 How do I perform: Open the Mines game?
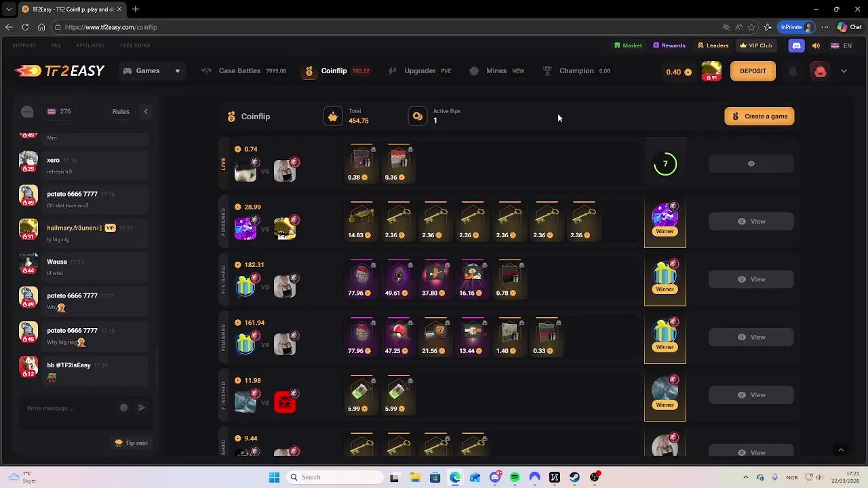(496, 70)
